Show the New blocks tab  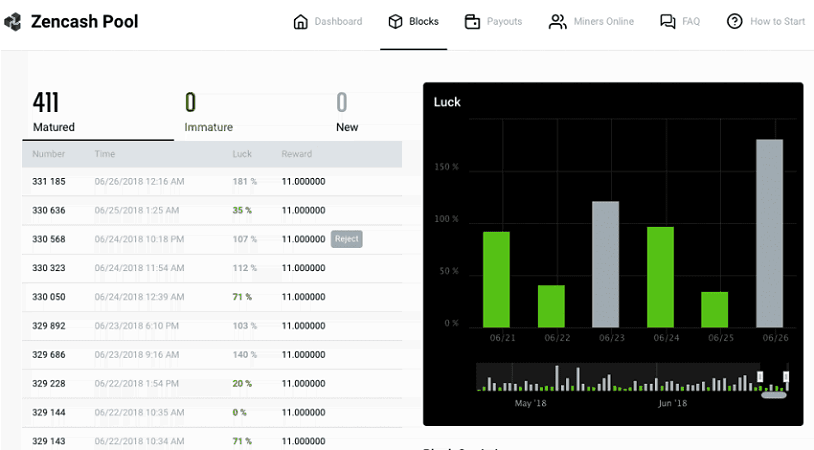point(346,112)
